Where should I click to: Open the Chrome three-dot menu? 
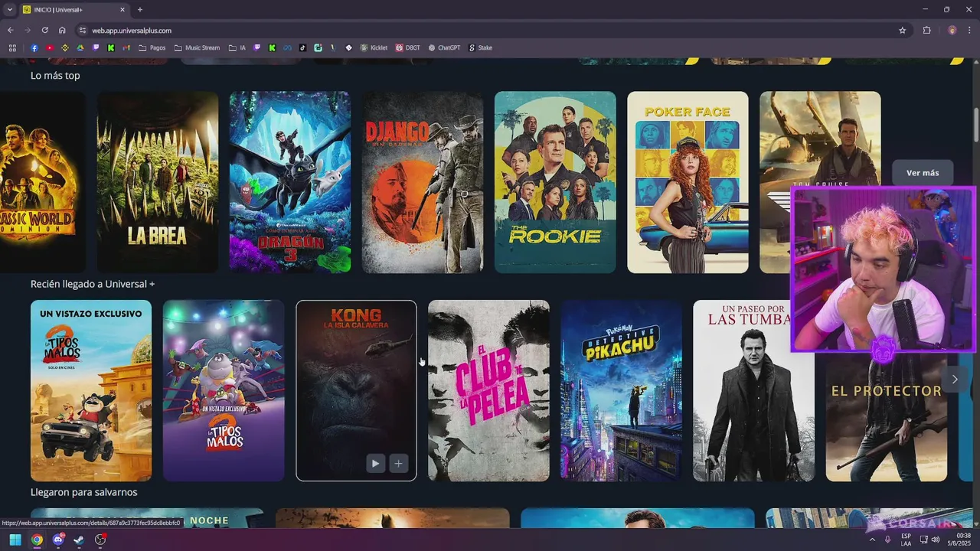tap(969, 31)
